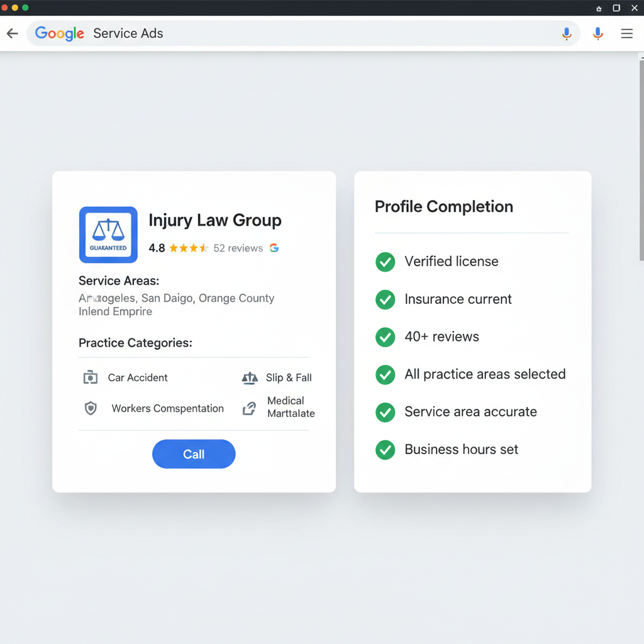Click the Service Areas heading

[x=119, y=281]
